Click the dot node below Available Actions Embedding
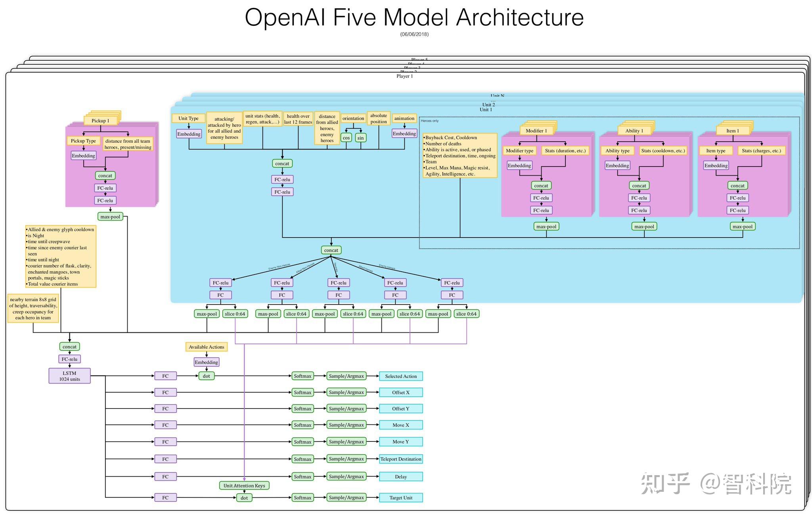 coord(206,376)
